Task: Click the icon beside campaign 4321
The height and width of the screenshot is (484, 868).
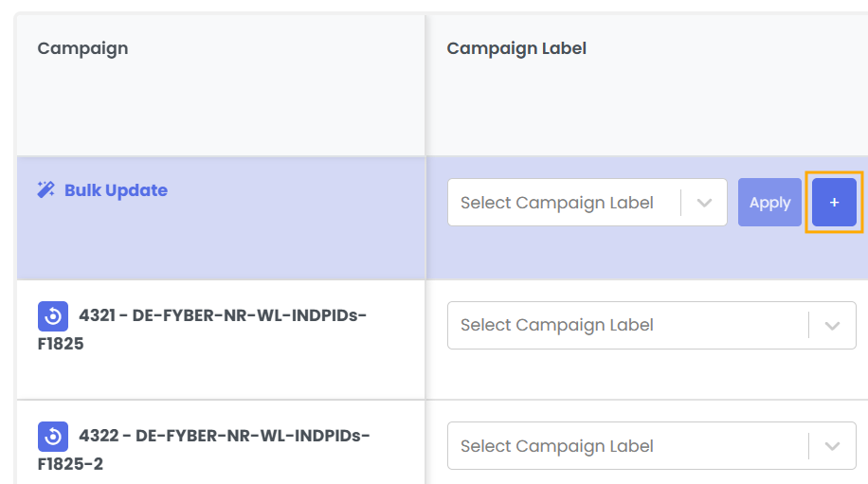Action: (x=53, y=315)
